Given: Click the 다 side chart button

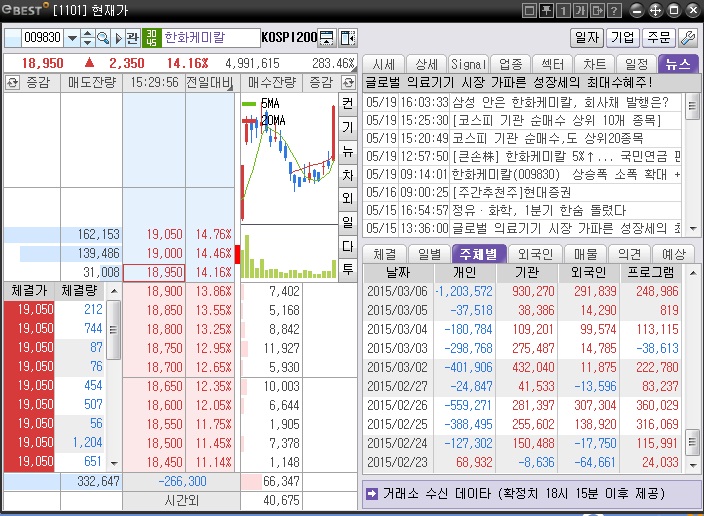Looking at the screenshot, I should (x=348, y=246).
